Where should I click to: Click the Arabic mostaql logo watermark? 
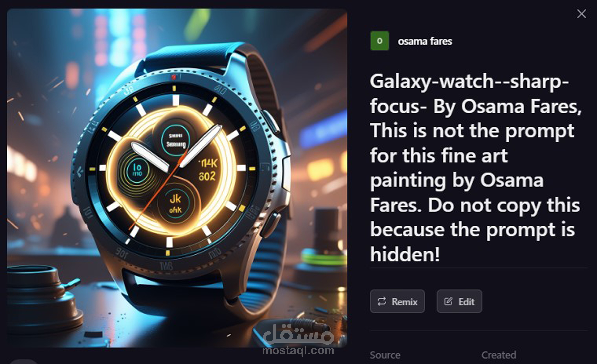(x=298, y=334)
